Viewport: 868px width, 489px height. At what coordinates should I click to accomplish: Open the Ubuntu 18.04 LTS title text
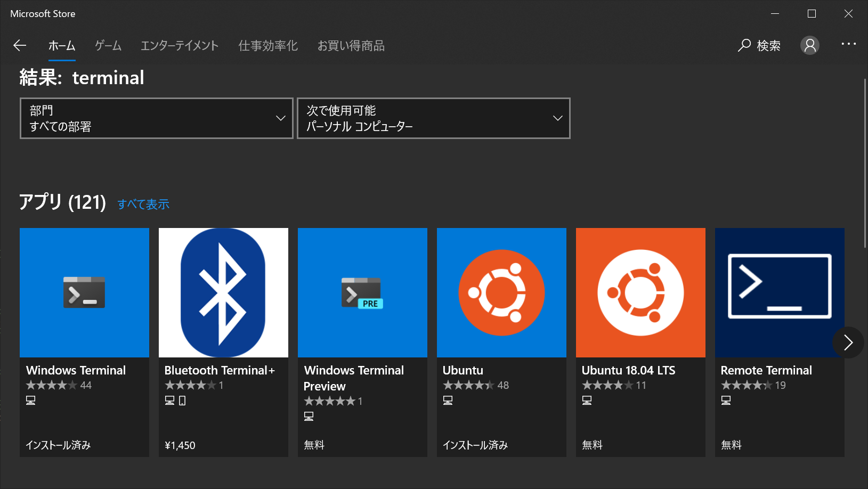tap(629, 370)
